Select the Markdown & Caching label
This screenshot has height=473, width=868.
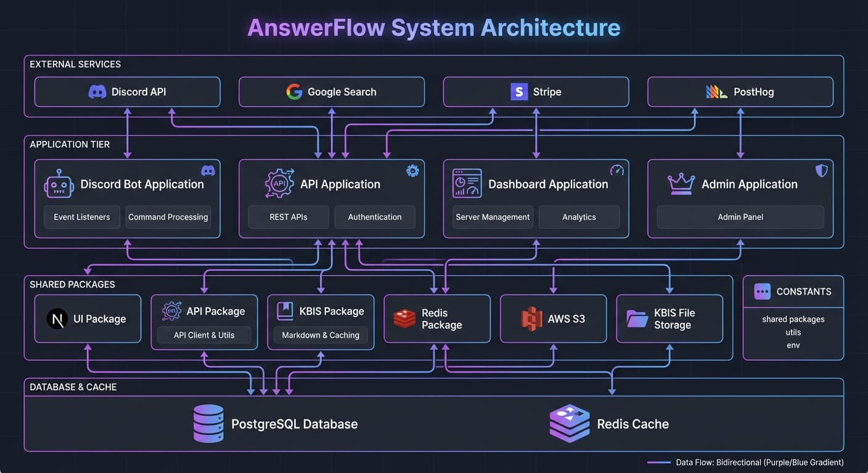point(321,335)
